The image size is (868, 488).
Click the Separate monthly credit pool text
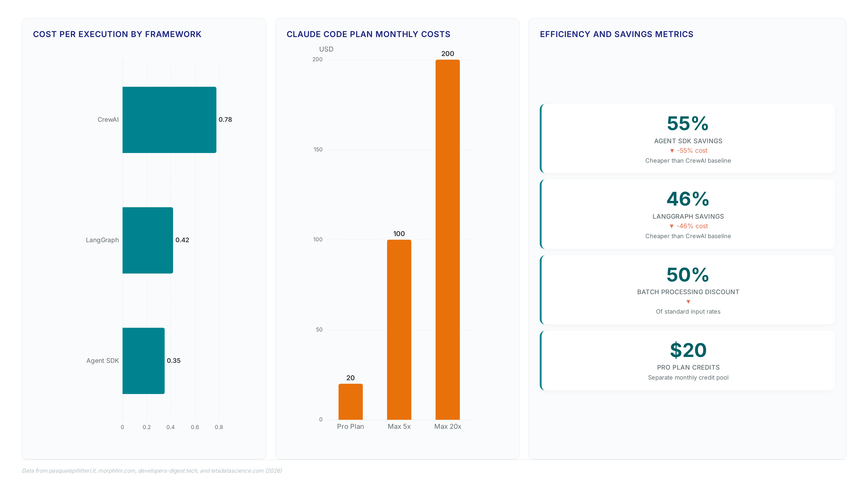[688, 378]
